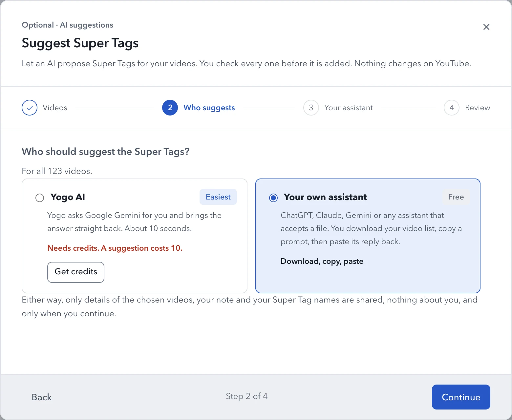Click the 'Yogo AI' card title

point(68,197)
